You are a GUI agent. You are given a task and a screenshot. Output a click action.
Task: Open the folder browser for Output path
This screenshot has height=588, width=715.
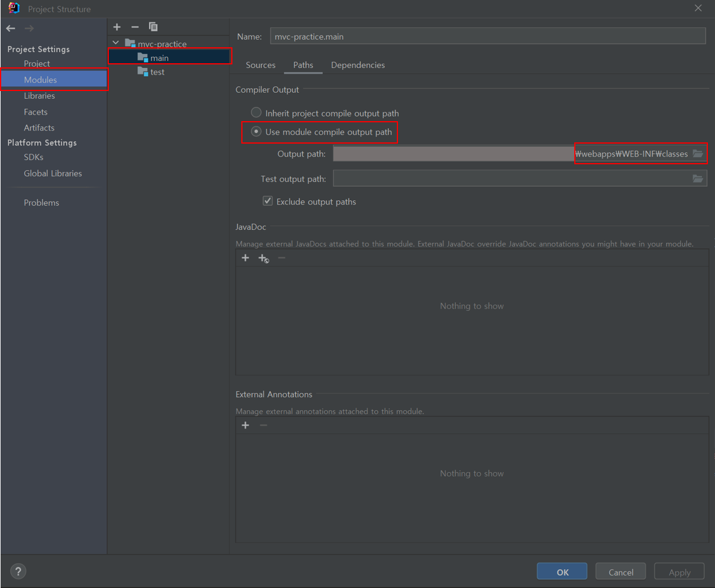[698, 153]
